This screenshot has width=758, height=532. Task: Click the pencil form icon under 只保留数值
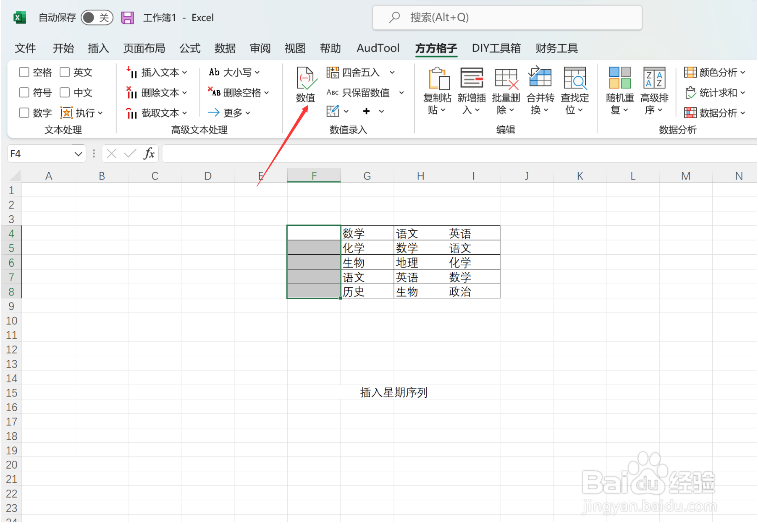click(x=333, y=111)
